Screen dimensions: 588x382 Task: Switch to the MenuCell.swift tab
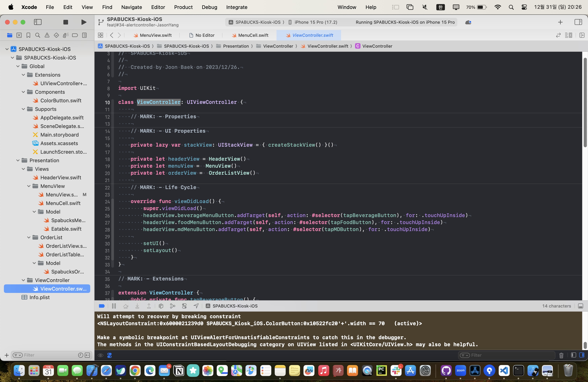(x=253, y=35)
